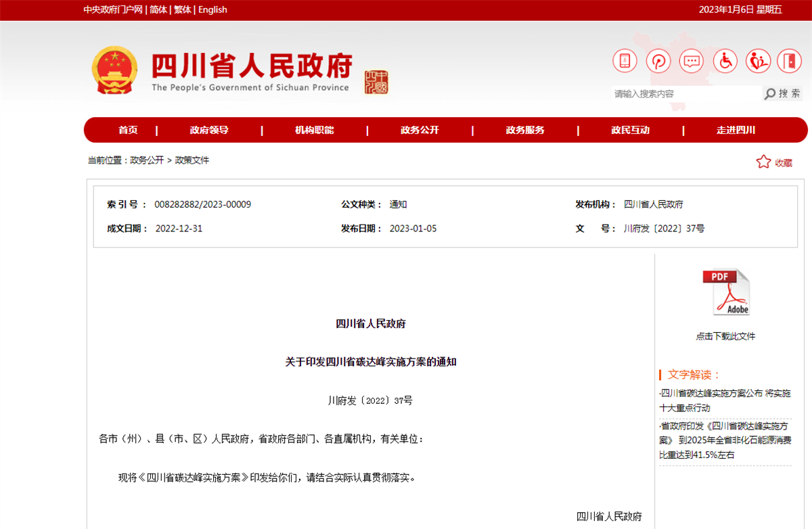Select 政府领导 in the navigation bar
This screenshot has width=812, height=529.
point(209,130)
